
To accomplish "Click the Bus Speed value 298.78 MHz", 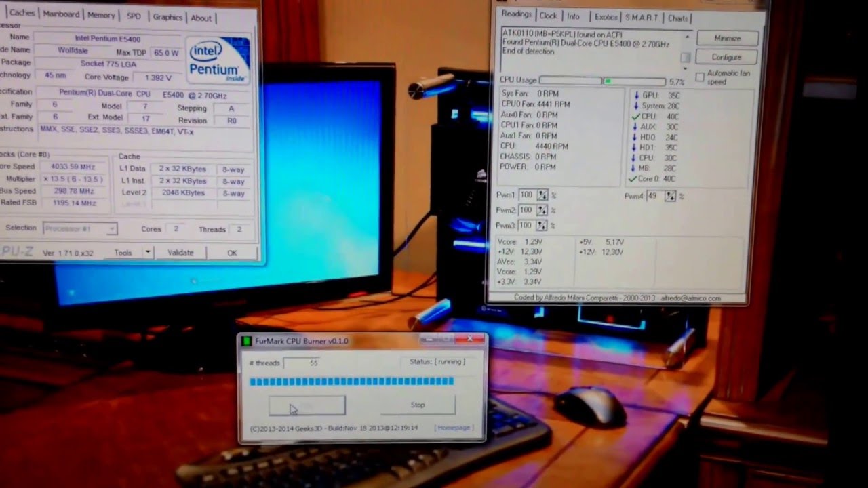I will point(73,190).
